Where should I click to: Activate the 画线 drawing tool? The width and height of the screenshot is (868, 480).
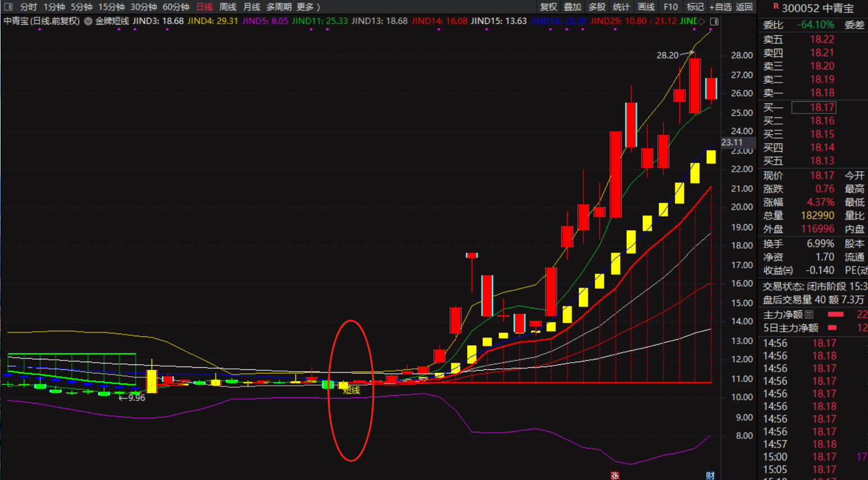tap(646, 7)
